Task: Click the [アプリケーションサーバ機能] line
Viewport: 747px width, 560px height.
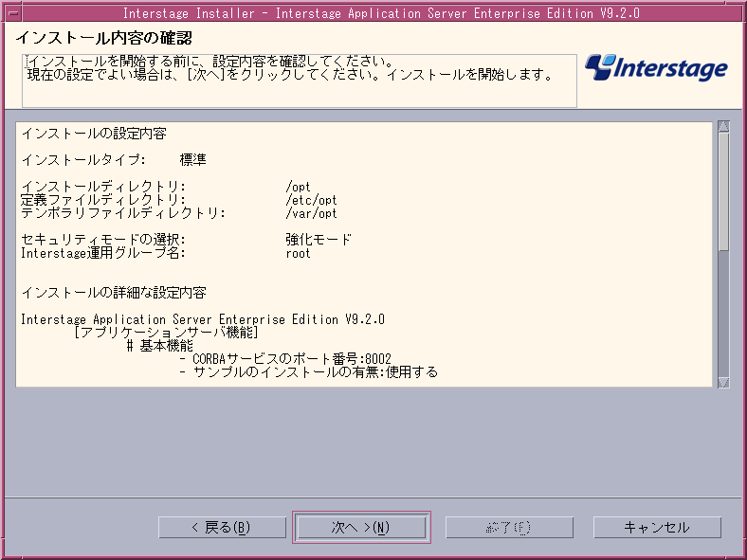Action: 166,332
